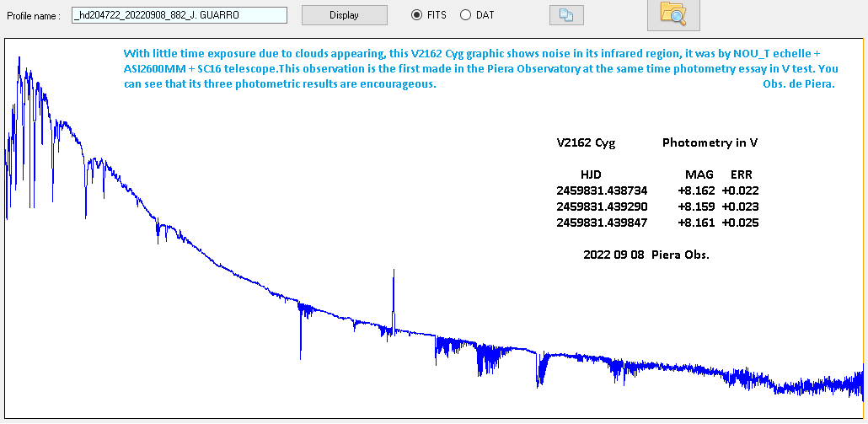The width and height of the screenshot is (868, 424).
Task: Click the 'Obs. de Piera.' signature text
Action: 791,84
